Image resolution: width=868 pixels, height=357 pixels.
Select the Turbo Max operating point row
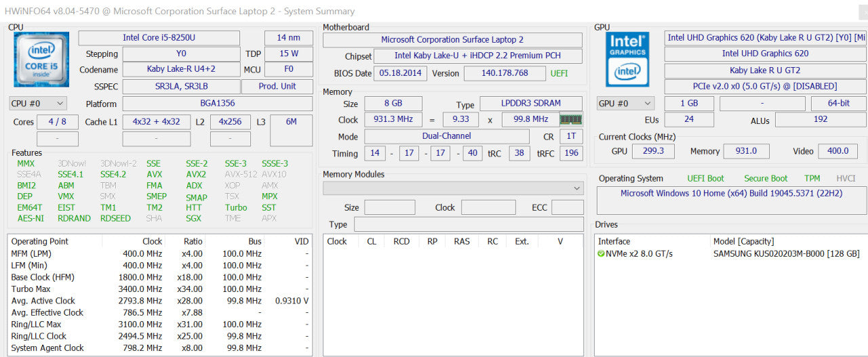click(x=160, y=289)
